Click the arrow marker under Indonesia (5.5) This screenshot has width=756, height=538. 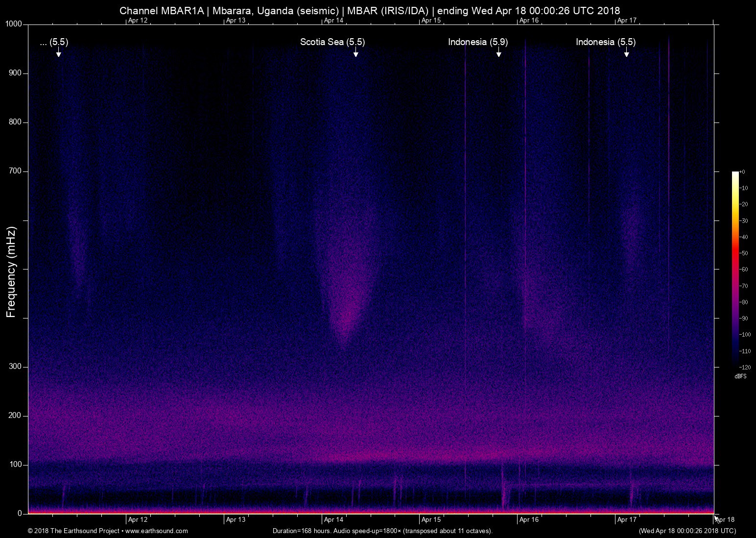pyautogui.click(x=626, y=52)
